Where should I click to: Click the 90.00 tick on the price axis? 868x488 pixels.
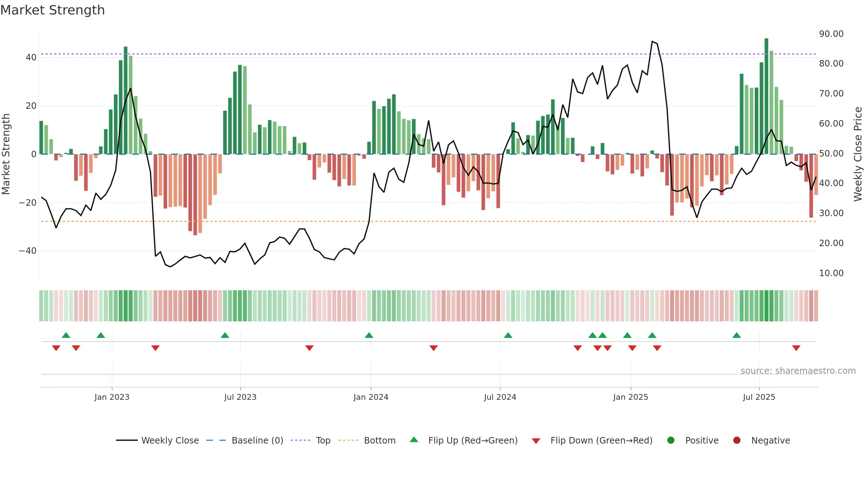831,34
